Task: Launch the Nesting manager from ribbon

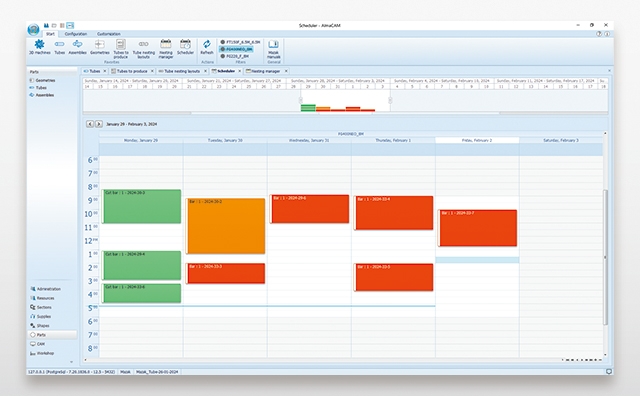Action: click(x=166, y=49)
